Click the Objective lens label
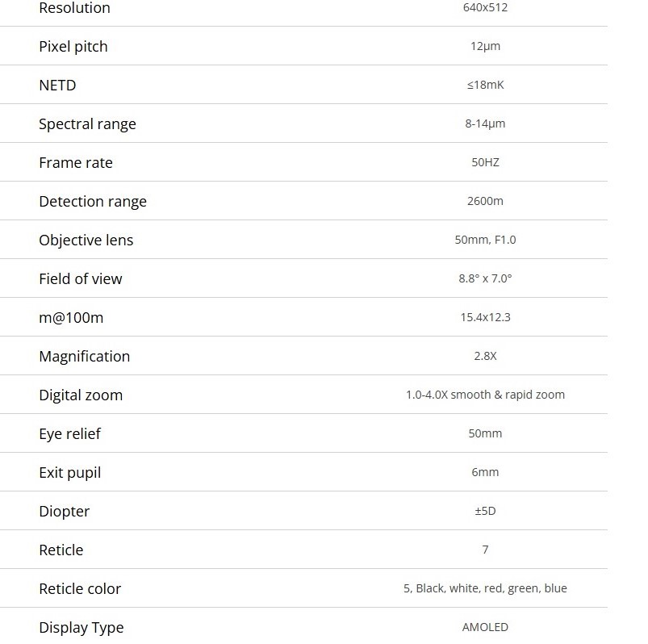This screenshot has width=648, height=644. tap(86, 240)
